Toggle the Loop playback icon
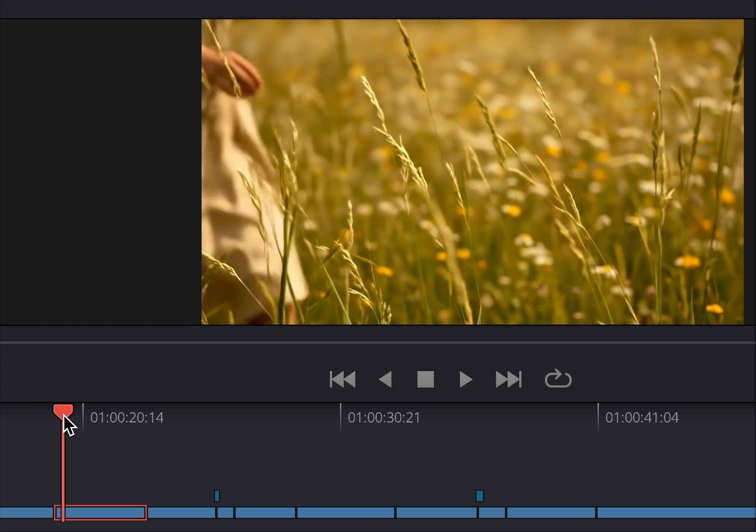 (x=558, y=379)
